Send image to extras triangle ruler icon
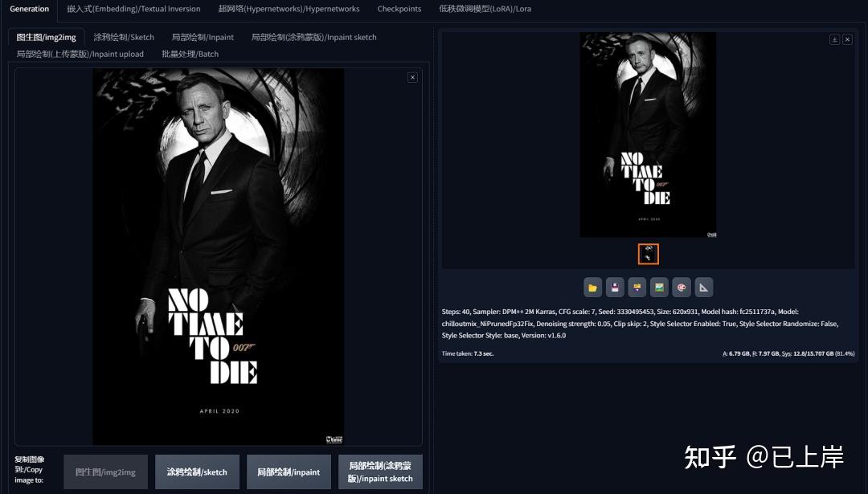Viewport: 868px width, 494px height. (703, 288)
